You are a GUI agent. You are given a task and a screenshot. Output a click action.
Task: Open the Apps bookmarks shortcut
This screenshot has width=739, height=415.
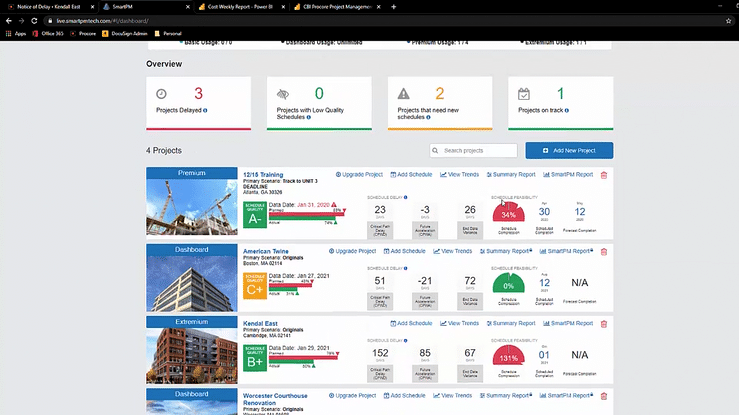[x=16, y=33]
